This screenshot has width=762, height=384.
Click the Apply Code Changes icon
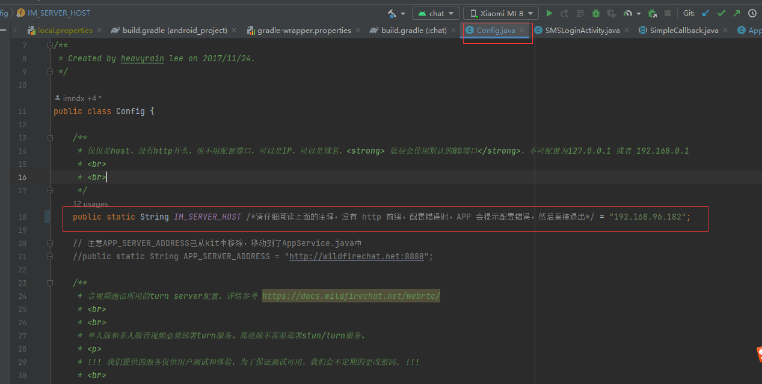pos(580,13)
